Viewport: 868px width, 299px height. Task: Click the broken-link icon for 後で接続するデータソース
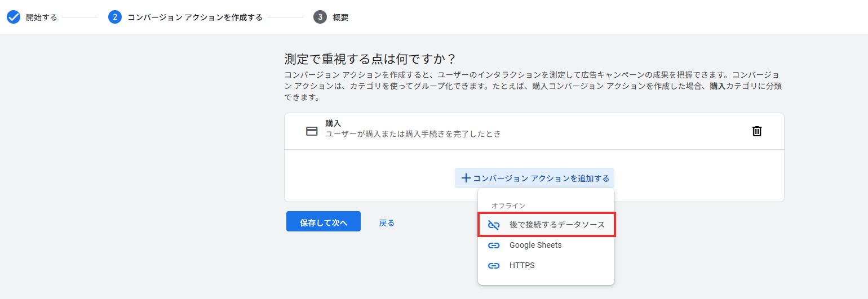coord(494,225)
